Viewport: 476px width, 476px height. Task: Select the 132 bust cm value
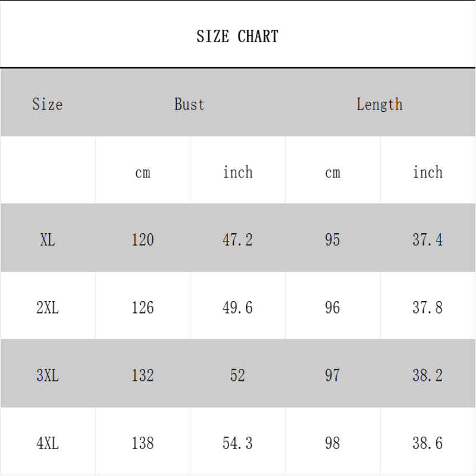pyautogui.click(x=143, y=375)
